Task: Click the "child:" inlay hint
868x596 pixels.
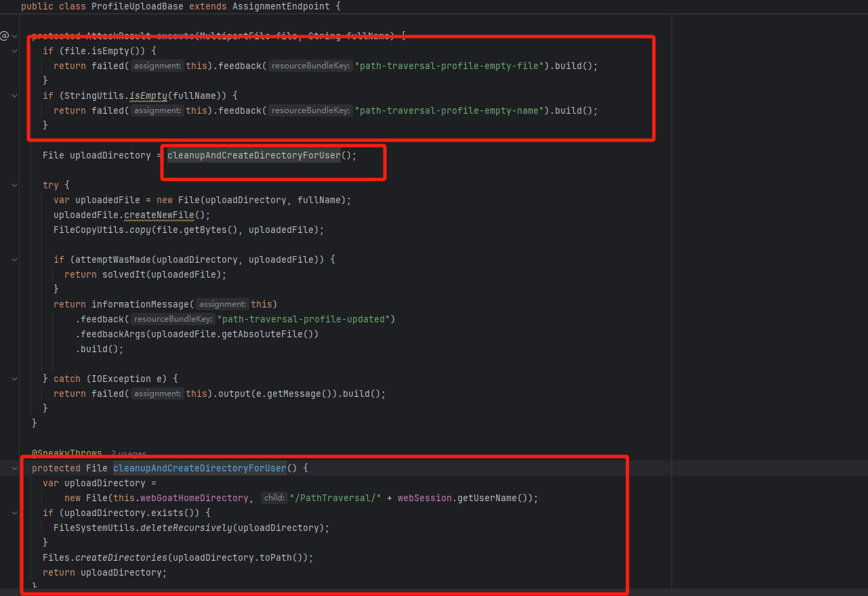Action: (x=274, y=498)
